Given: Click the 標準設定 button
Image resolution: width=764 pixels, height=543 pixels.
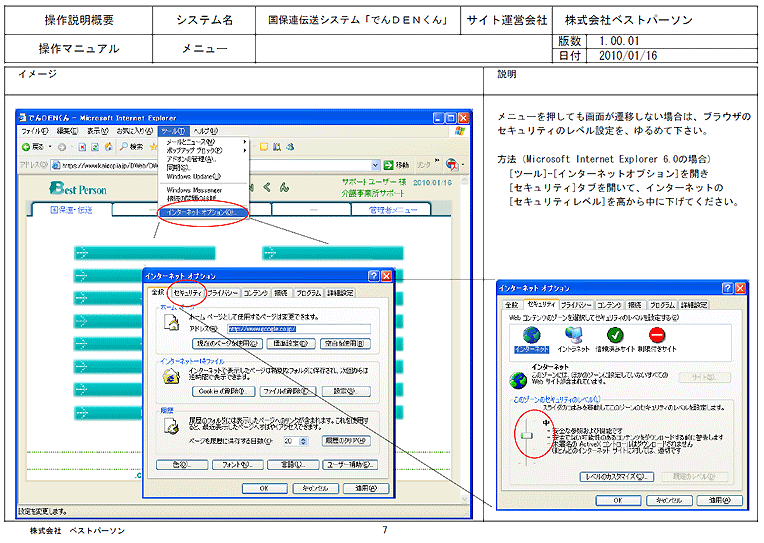Looking at the screenshot, I should [291, 344].
